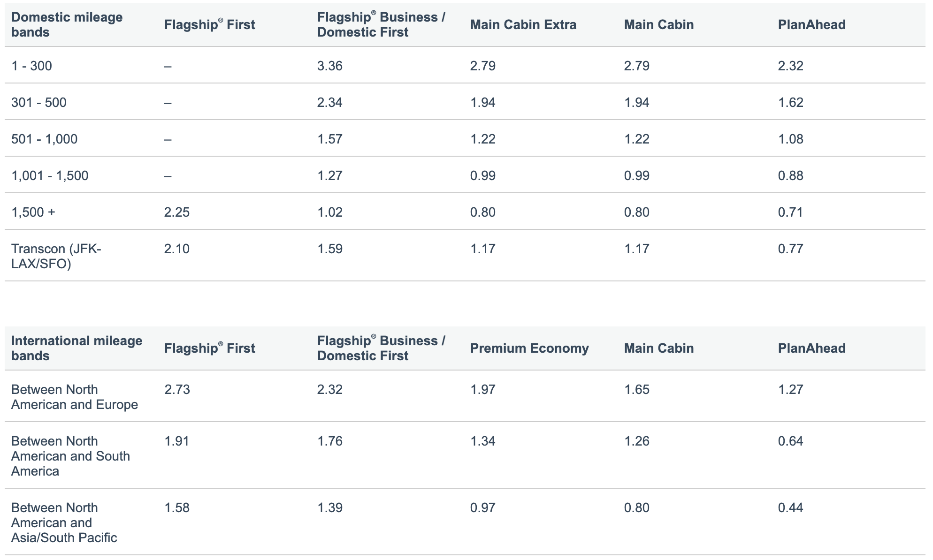Select the 1,001 - 1,500 mileage band label
933x560 pixels.
point(50,175)
